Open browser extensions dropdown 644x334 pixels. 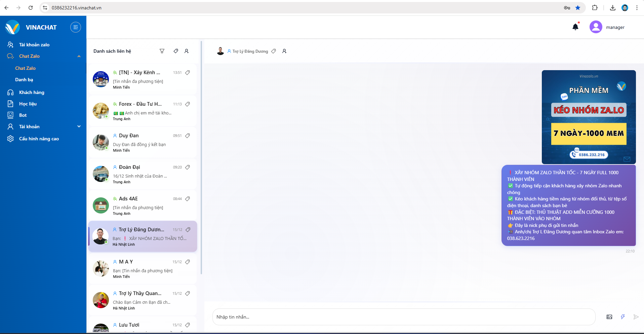coord(595,7)
